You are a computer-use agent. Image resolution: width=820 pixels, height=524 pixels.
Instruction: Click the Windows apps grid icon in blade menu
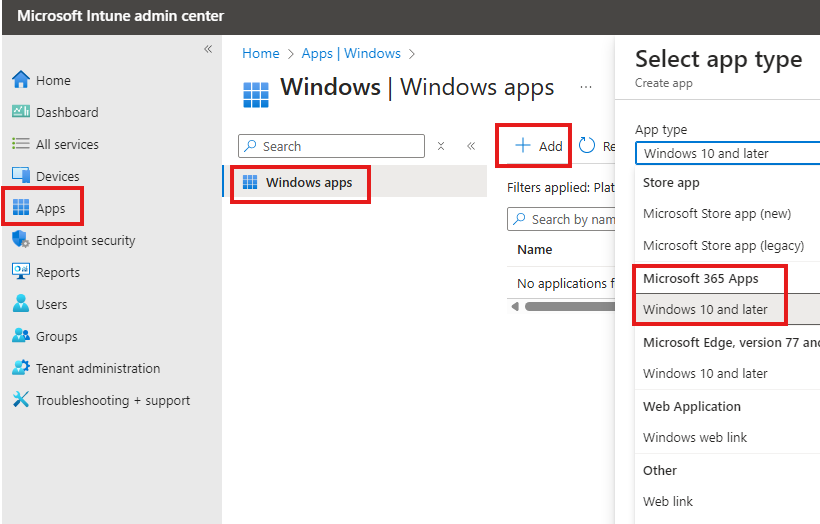pos(250,182)
